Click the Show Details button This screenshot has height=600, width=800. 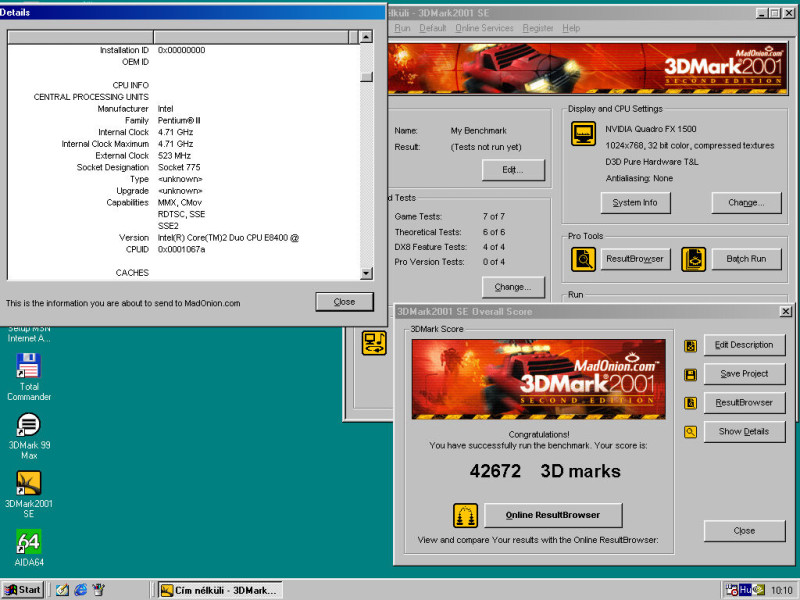click(744, 432)
